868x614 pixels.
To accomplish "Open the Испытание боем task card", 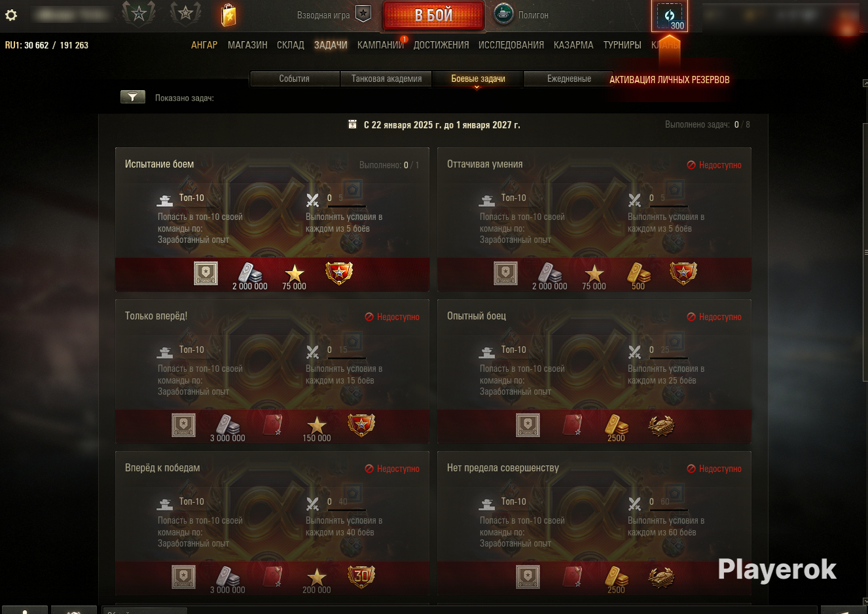I will click(272, 219).
